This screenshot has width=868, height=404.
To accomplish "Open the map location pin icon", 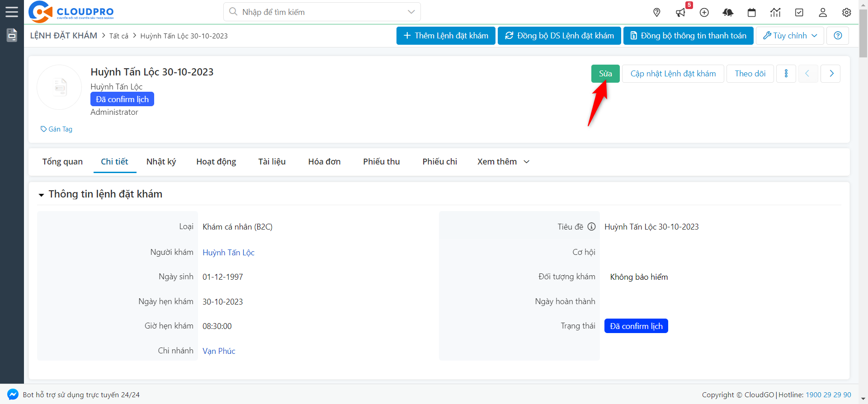I will tap(657, 13).
